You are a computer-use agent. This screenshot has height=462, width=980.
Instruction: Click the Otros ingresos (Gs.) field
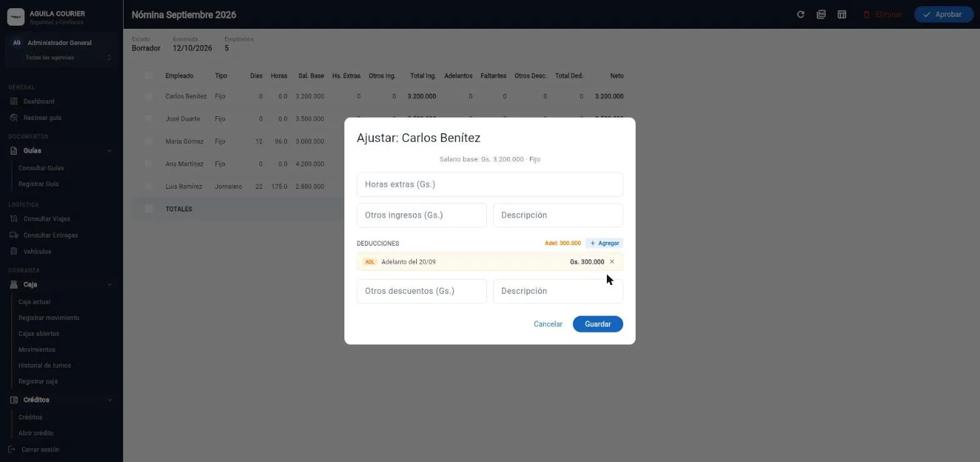(421, 215)
